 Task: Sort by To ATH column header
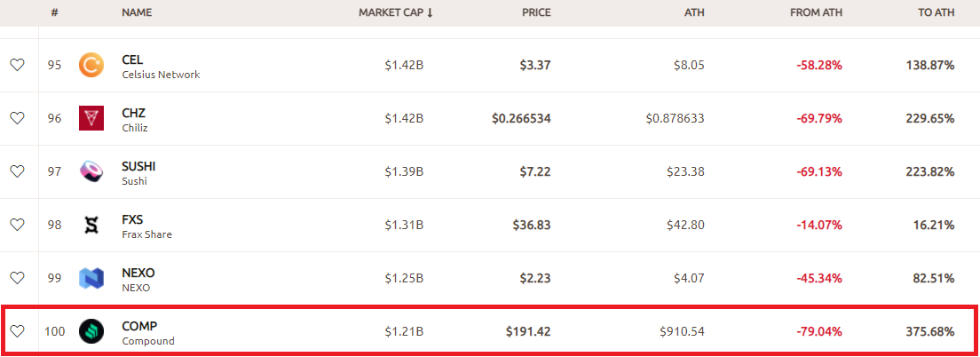click(x=936, y=12)
